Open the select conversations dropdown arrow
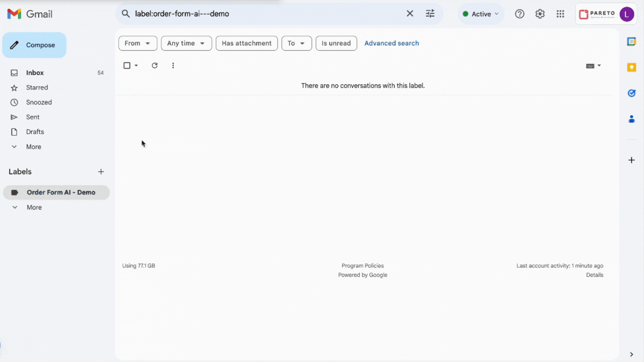 (136, 65)
